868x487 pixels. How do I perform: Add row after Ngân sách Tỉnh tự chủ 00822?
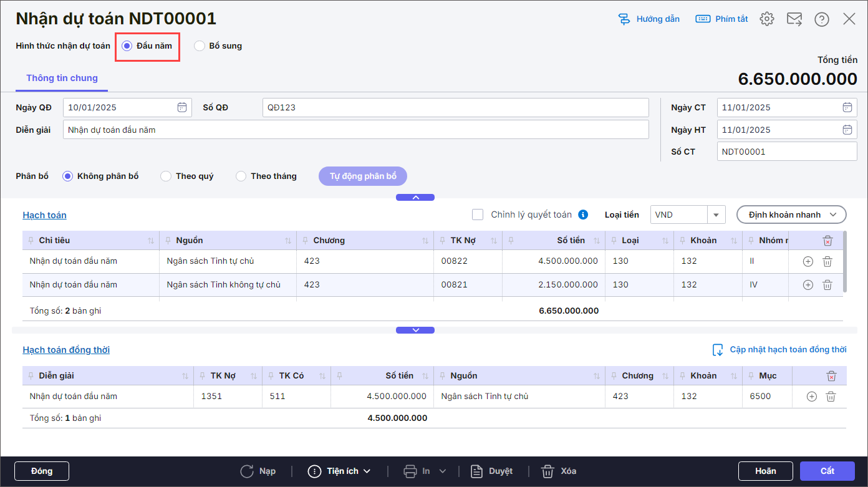[x=808, y=261]
